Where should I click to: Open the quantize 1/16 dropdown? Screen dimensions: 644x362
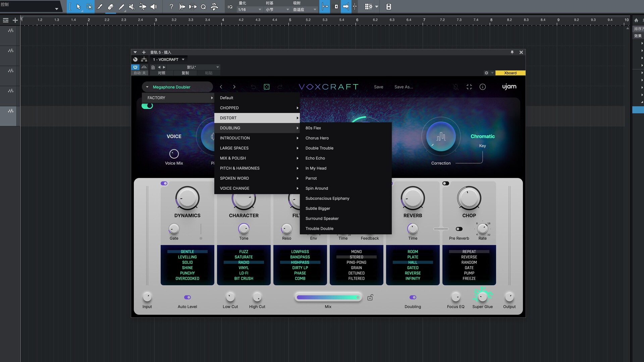point(250,10)
